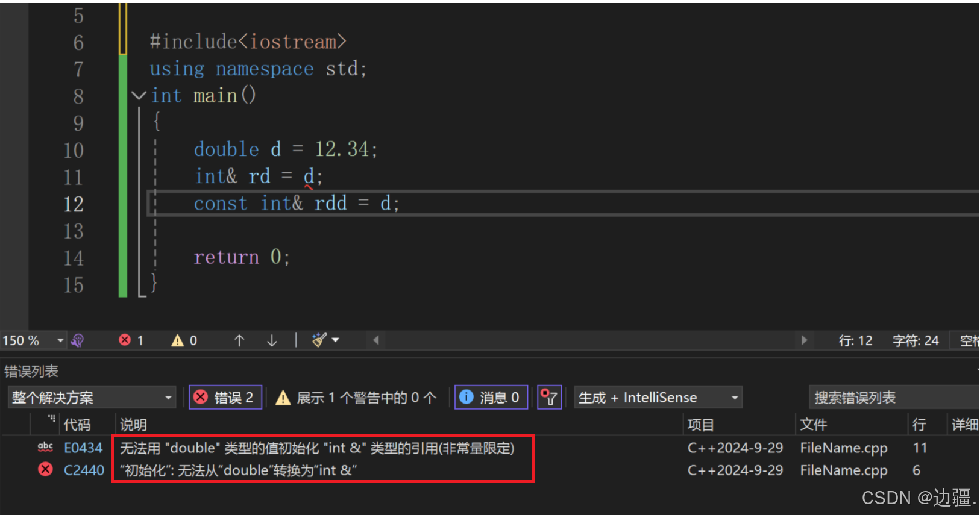Select the E0434 error description row
980x515 pixels.
coord(317,448)
